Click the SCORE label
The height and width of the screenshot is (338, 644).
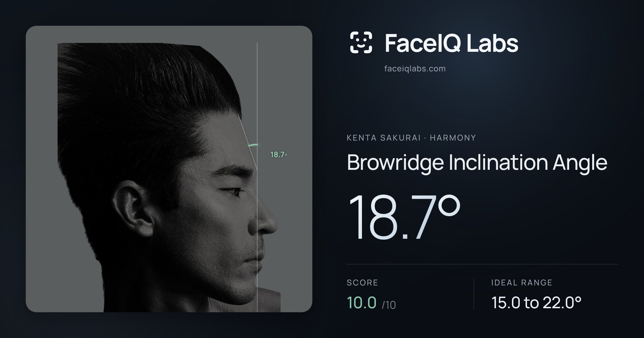click(x=362, y=282)
